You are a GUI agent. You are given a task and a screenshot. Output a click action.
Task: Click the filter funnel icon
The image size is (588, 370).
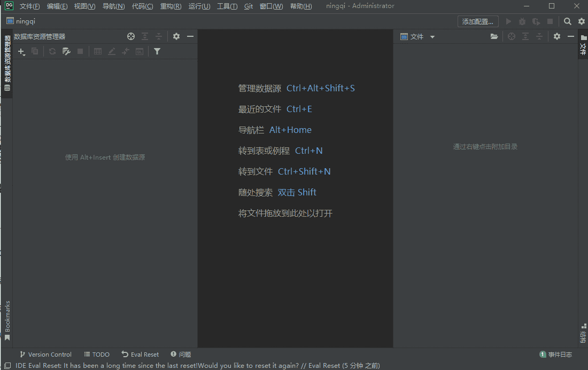pyautogui.click(x=157, y=52)
